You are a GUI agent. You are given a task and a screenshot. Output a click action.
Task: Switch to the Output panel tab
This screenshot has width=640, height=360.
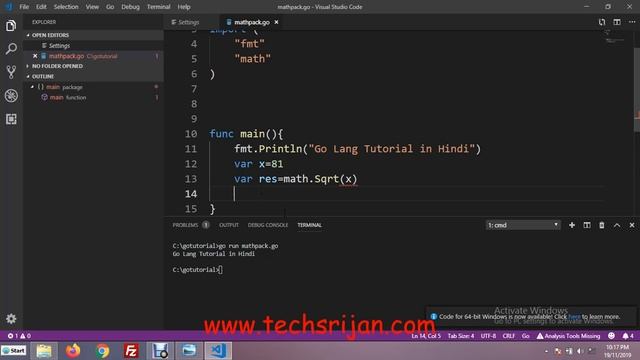(x=229, y=225)
